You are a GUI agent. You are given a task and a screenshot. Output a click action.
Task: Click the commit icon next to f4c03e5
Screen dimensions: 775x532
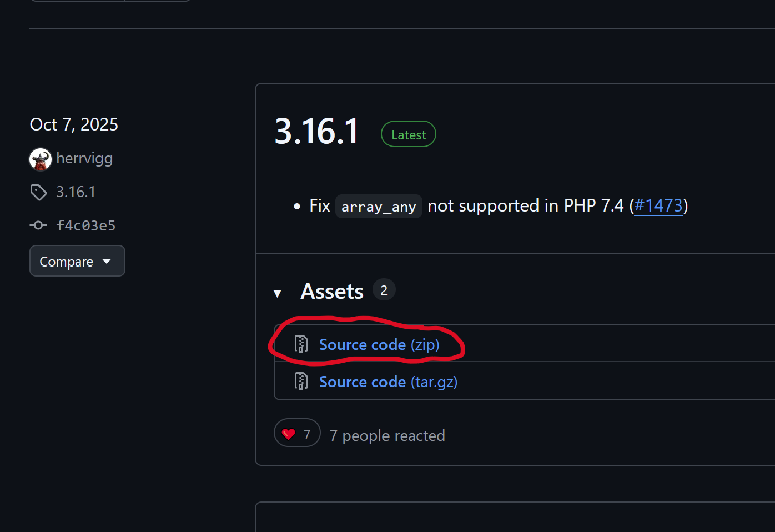click(38, 225)
